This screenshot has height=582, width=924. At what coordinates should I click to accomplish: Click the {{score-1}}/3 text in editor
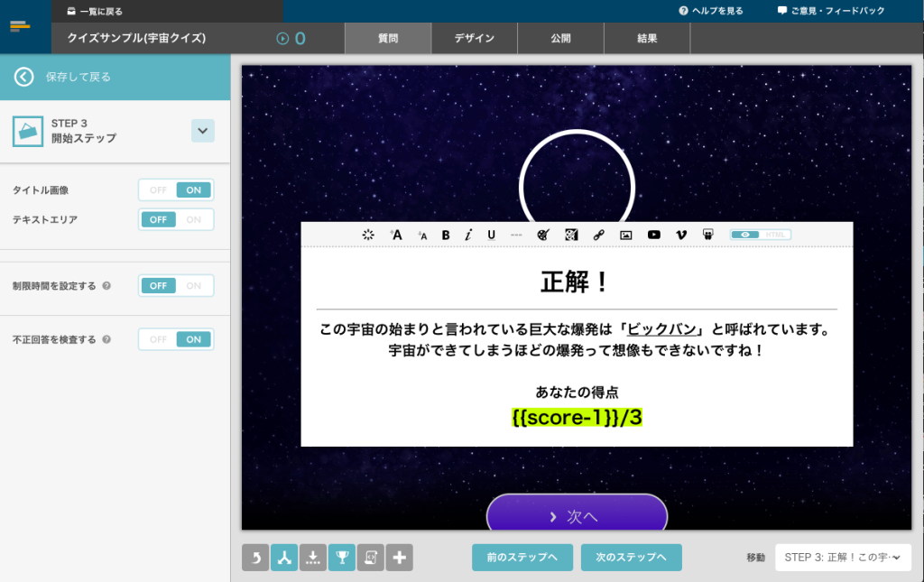coord(577,417)
